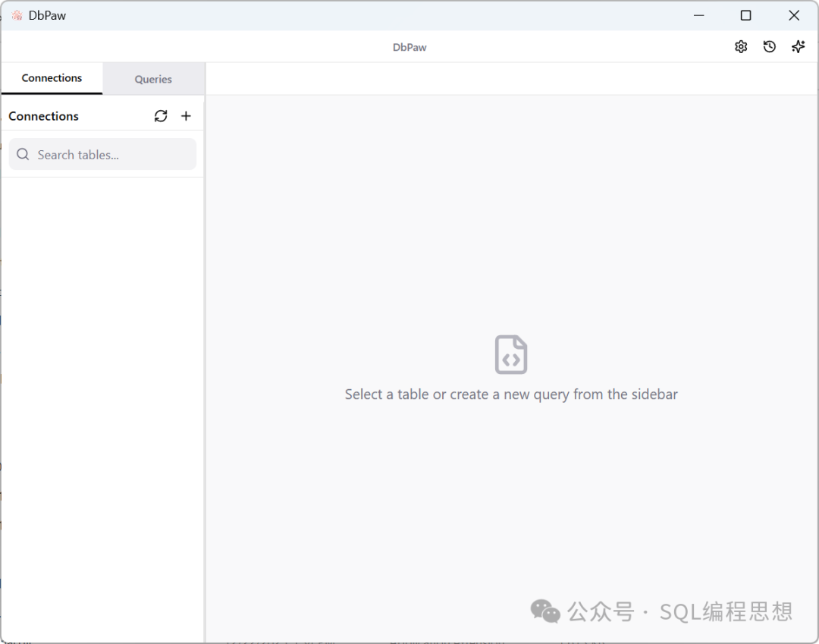819x644 pixels.
Task: Click the 'Select a table' placeholder message
Action: 511,394
